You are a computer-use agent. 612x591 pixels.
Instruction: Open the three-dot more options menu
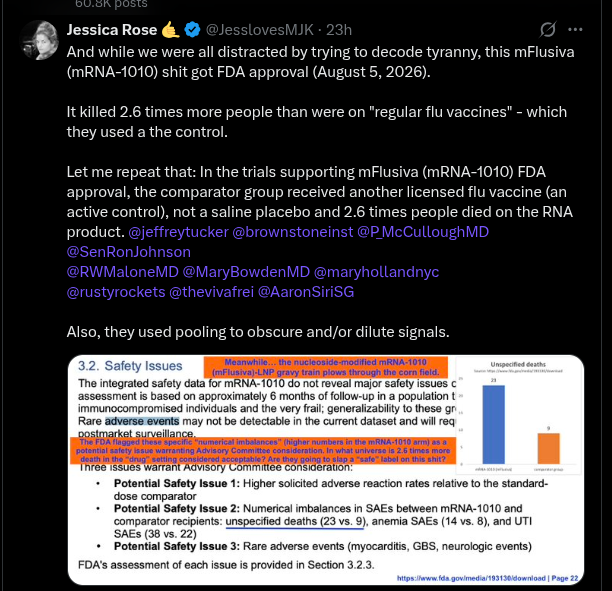point(575,29)
